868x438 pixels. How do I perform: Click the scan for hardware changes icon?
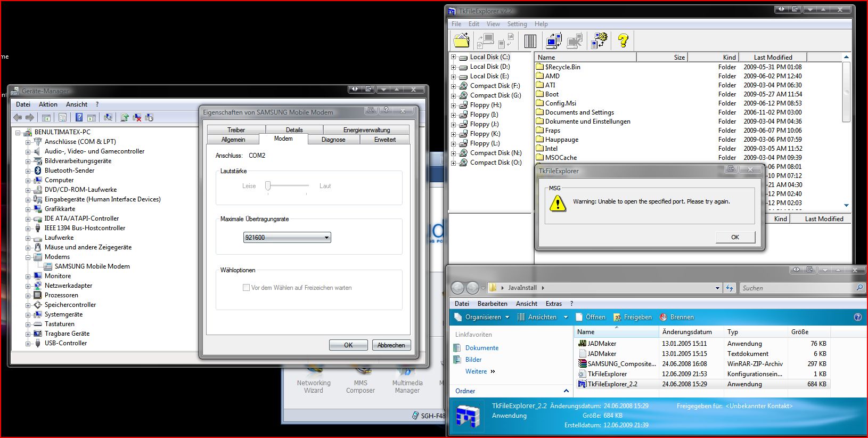point(108,117)
